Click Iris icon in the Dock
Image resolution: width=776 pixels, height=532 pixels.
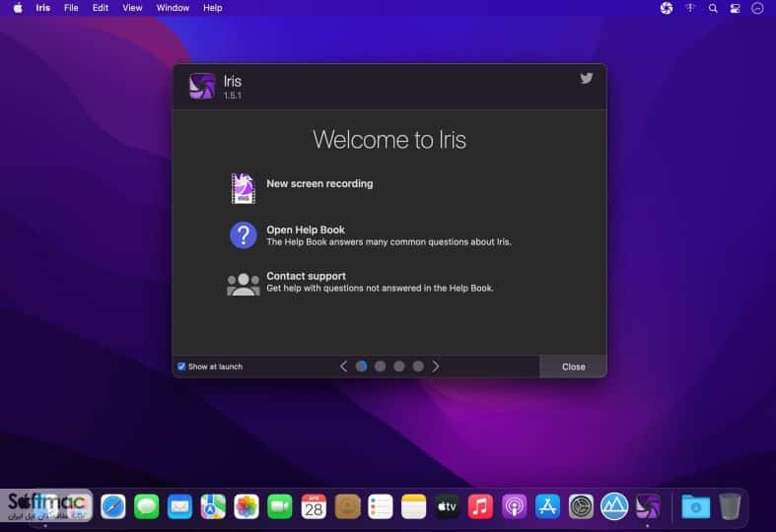click(648, 506)
